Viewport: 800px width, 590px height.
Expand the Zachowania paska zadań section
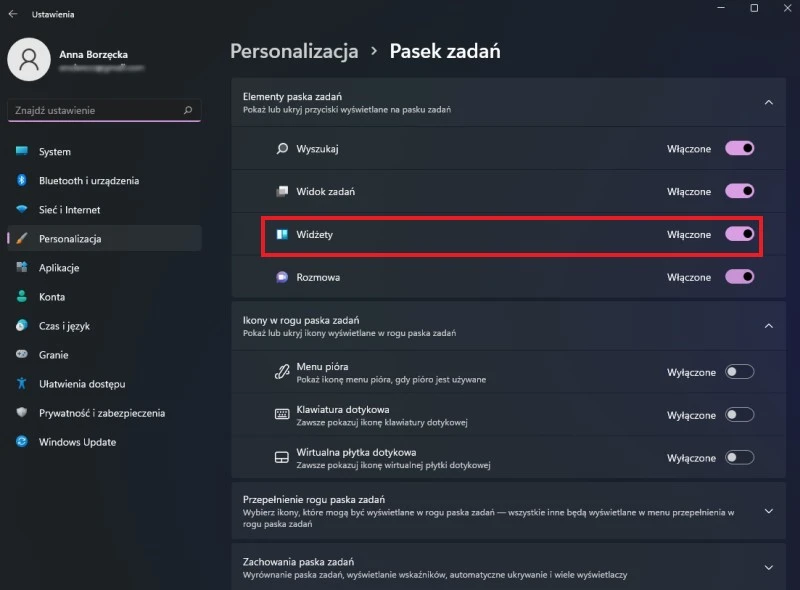tap(768, 568)
